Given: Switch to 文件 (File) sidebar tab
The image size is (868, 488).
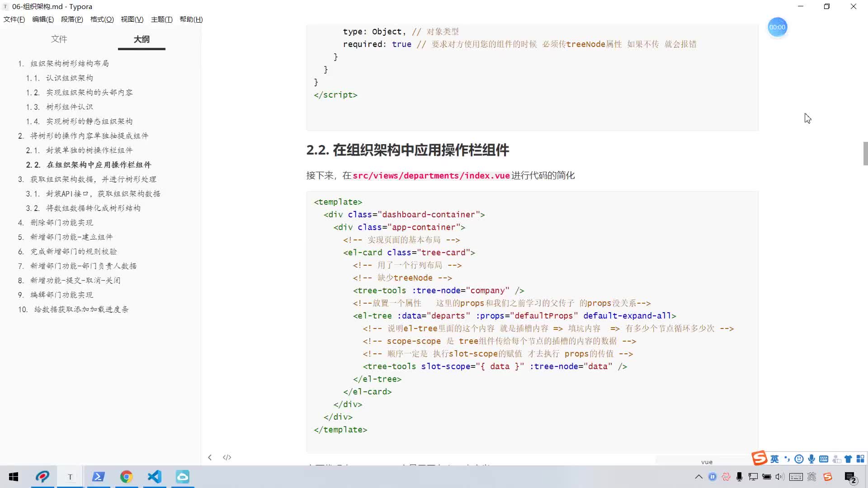Looking at the screenshot, I should 59,39.
